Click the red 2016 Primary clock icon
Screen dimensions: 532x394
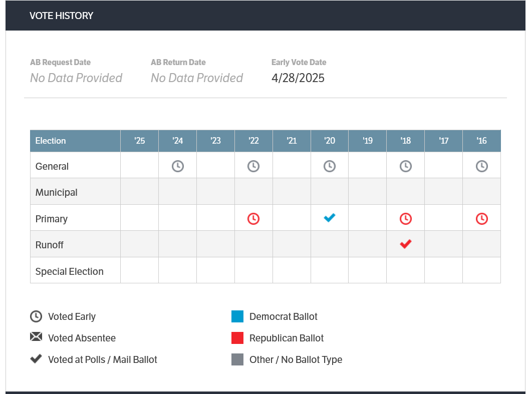point(482,219)
